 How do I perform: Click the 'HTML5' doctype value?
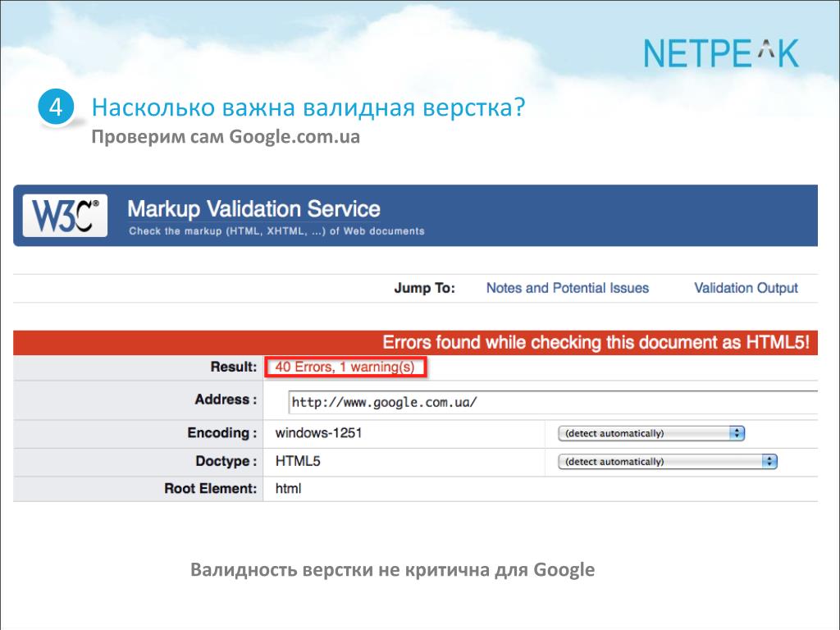pos(298,461)
